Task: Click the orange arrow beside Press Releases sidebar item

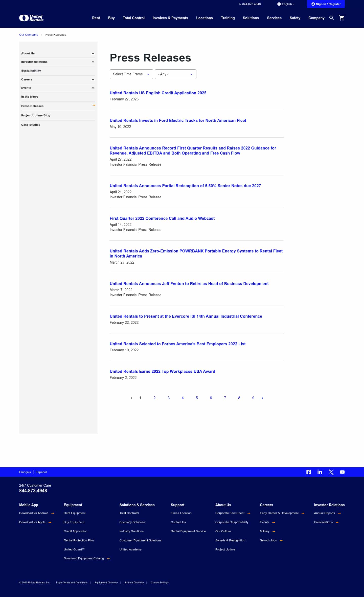Action: tap(94, 105)
